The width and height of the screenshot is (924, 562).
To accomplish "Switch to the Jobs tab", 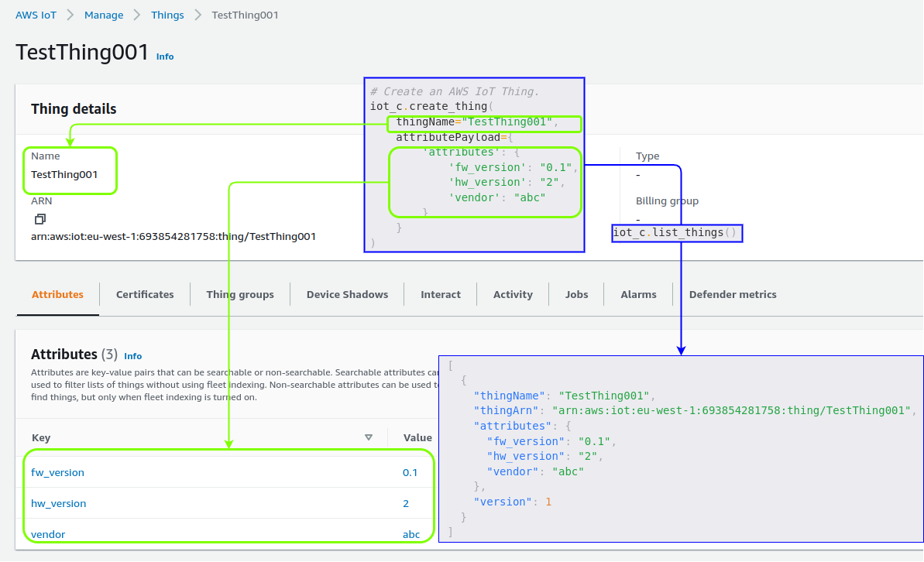I will (x=576, y=295).
